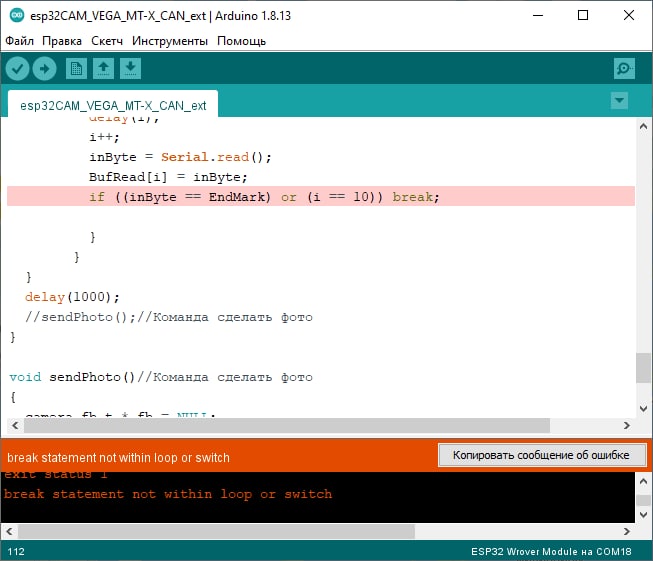Click the editor horizontal scrollbar thumb
Image resolution: width=653 pixels, height=561 pixels.
(287, 425)
